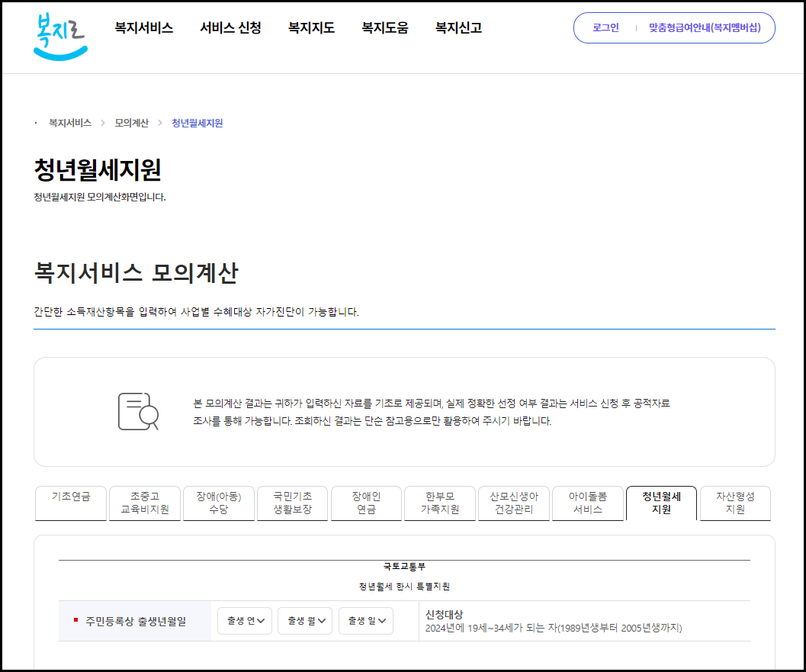Viewport: 806px width, 672px height.
Task: Open the 서비스 신청 menu
Action: (x=230, y=27)
